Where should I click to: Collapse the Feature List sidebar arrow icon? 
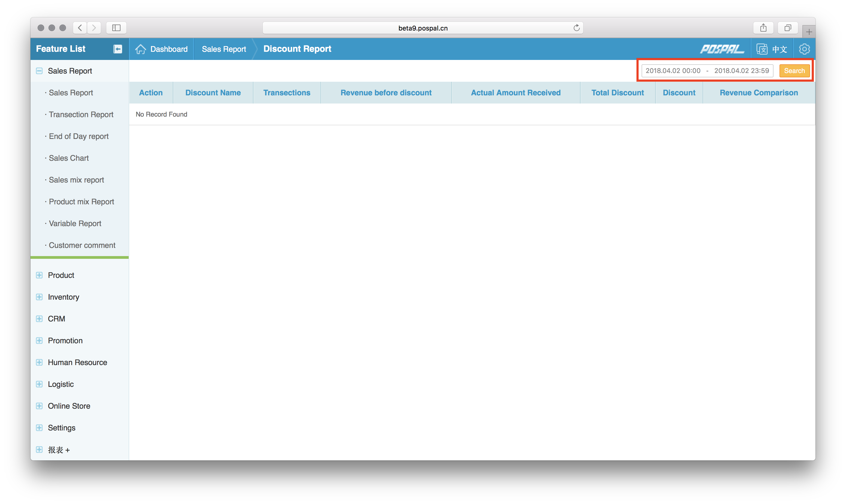[117, 49]
